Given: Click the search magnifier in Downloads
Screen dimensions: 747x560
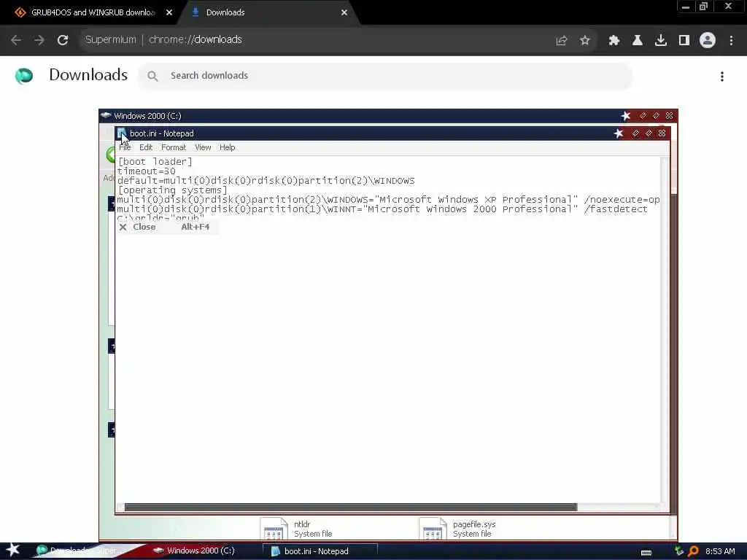Looking at the screenshot, I should tap(152, 76).
